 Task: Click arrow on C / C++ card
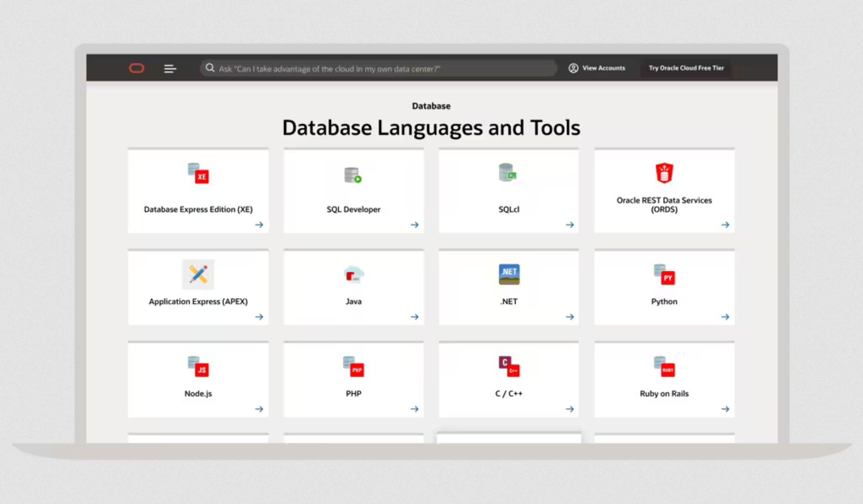(570, 409)
